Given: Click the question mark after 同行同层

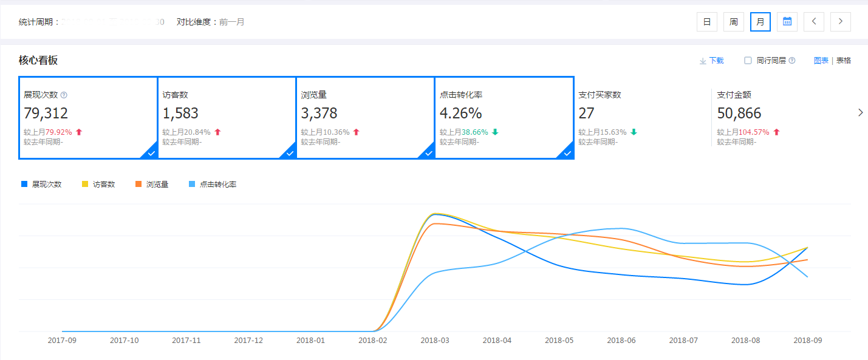Looking at the screenshot, I should [793, 60].
